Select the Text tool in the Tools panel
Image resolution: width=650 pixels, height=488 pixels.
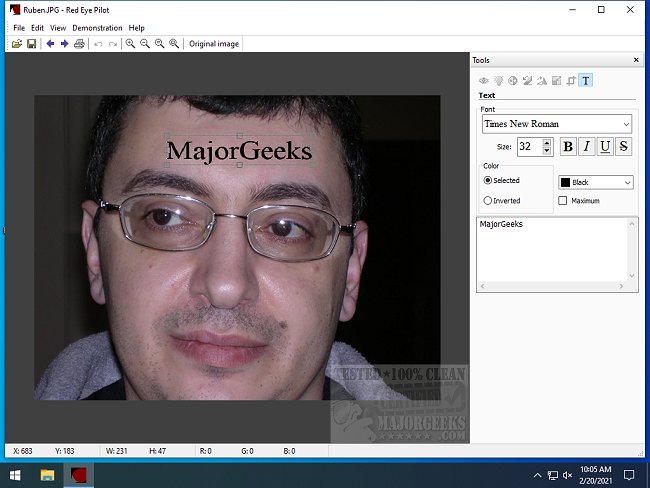[x=585, y=80]
